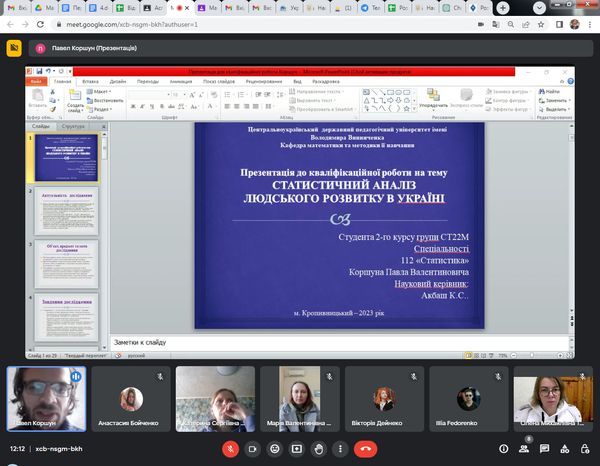Switch to the Структура tab in slides pane

pyautogui.click(x=73, y=127)
